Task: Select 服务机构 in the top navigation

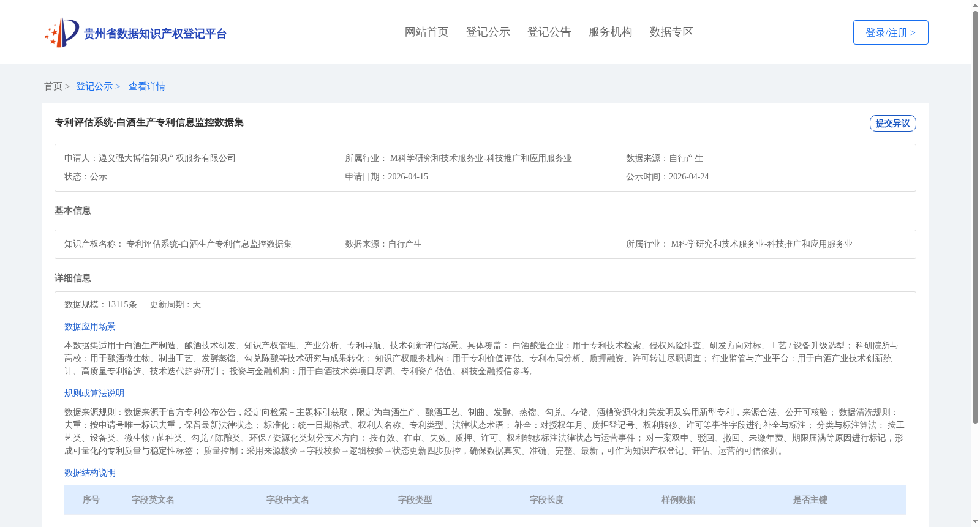Action: [x=610, y=32]
